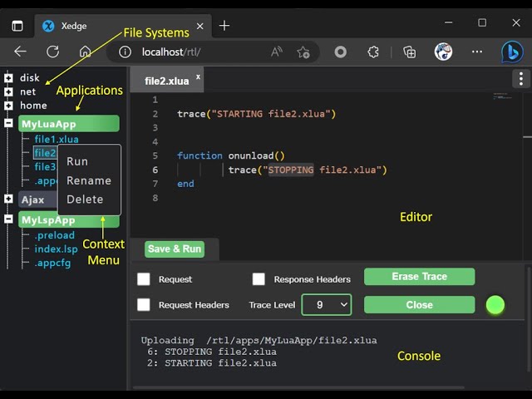Open the browser Extensions puzzle icon

pos(373,52)
